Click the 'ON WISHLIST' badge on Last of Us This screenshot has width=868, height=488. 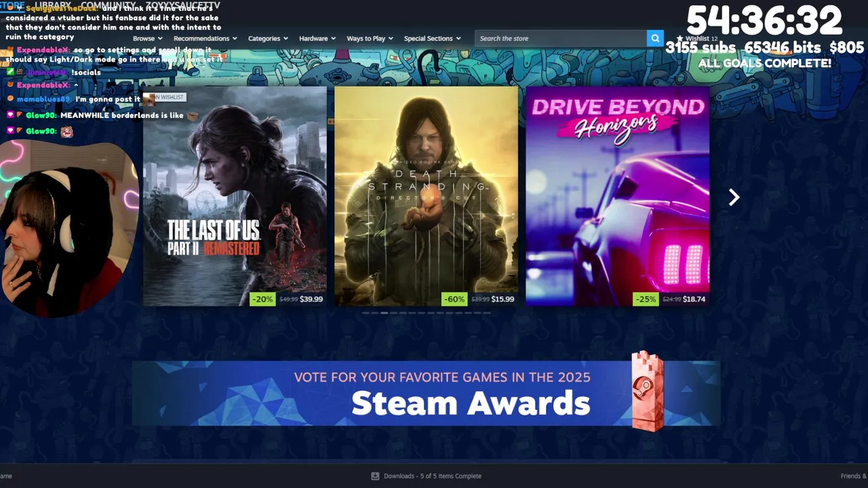tap(163, 98)
